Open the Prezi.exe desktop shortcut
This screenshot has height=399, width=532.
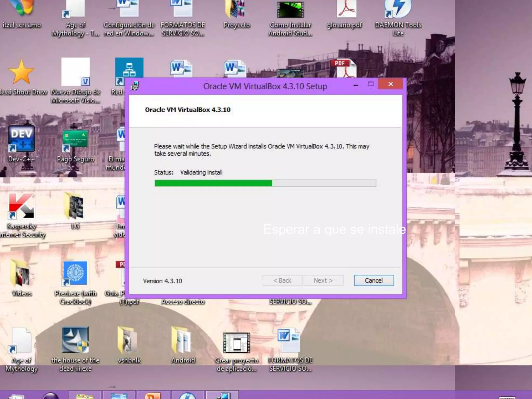tap(75, 273)
